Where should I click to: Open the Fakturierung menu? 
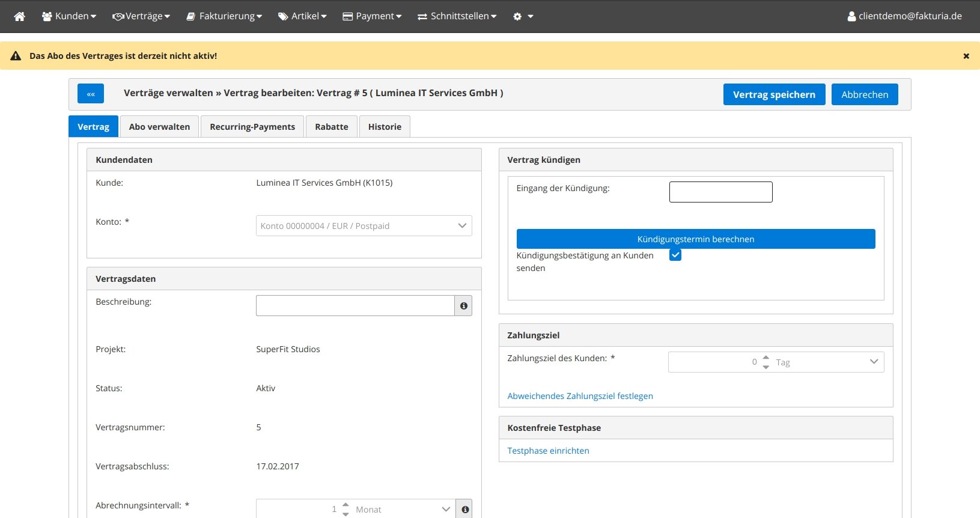coord(224,16)
